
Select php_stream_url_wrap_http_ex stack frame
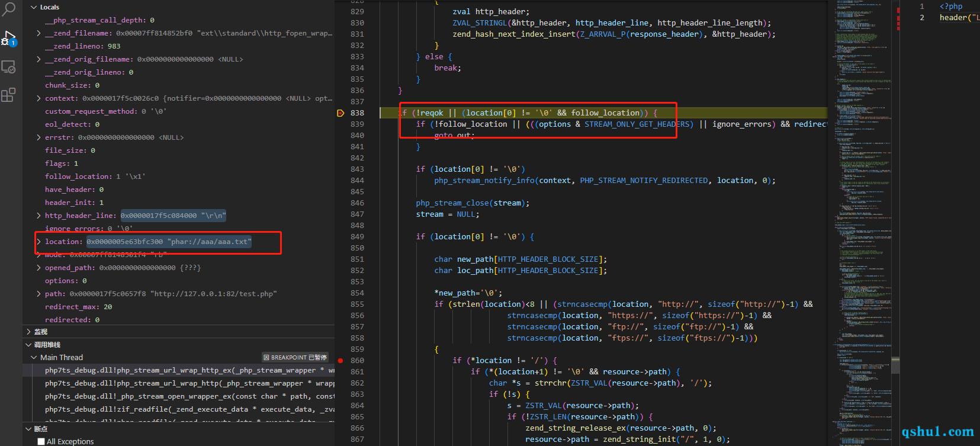[178, 371]
